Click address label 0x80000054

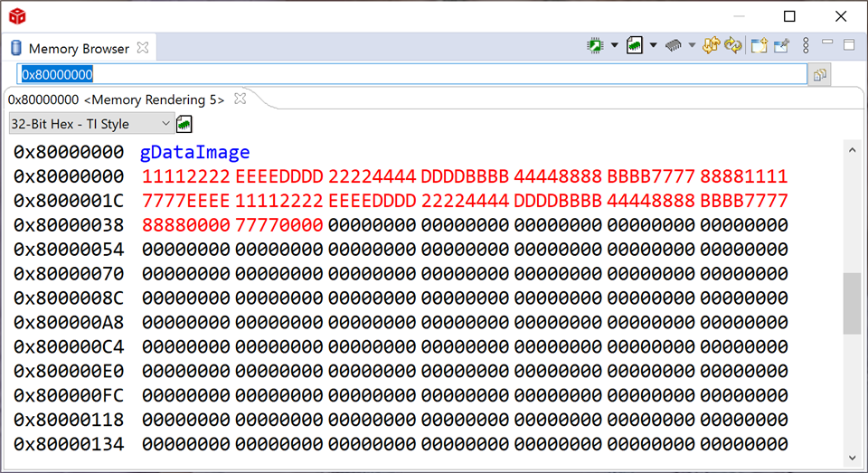click(x=69, y=250)
